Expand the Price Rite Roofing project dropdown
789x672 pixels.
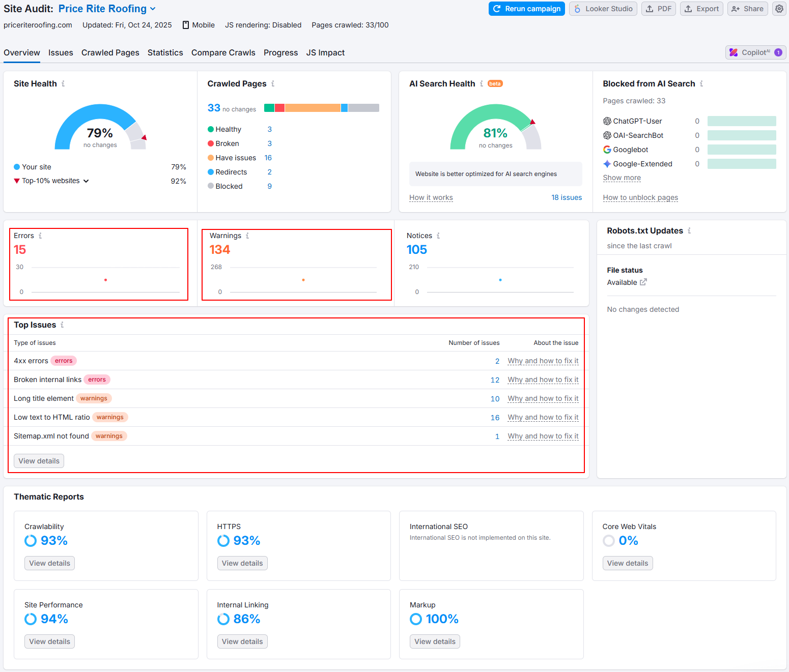point(153,9)
